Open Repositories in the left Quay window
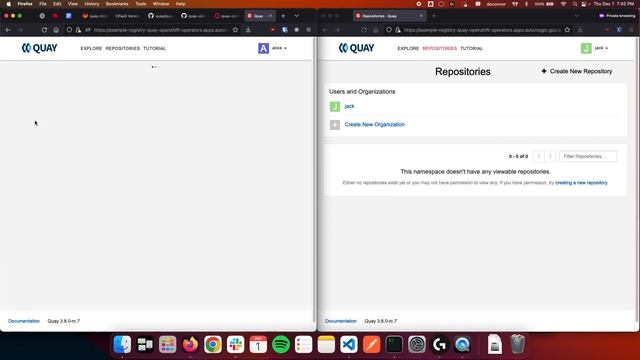This screenshot has width=640, height=360. [122, 48]
